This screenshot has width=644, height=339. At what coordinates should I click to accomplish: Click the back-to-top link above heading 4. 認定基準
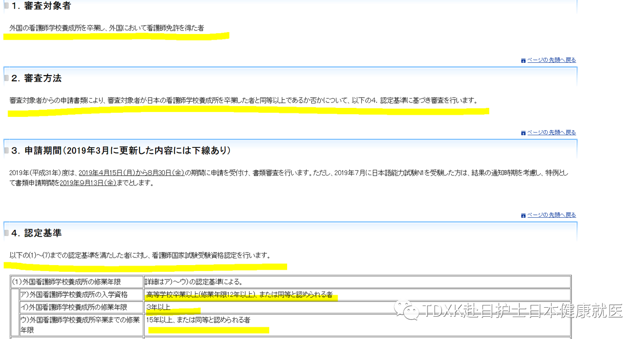551,215
